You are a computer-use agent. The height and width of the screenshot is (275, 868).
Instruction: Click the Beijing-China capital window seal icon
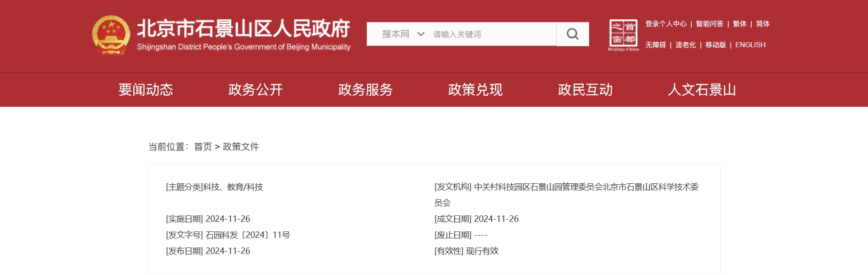[x=623, y=35]
